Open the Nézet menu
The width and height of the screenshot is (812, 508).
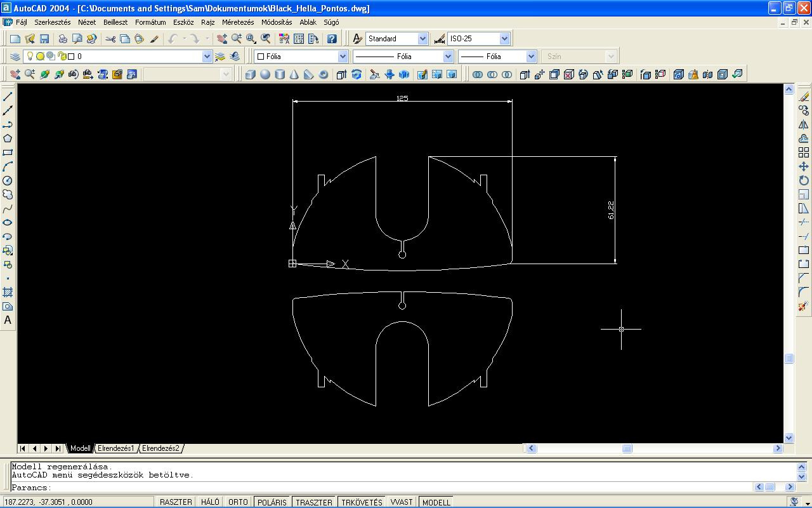(x=87, y=22)
